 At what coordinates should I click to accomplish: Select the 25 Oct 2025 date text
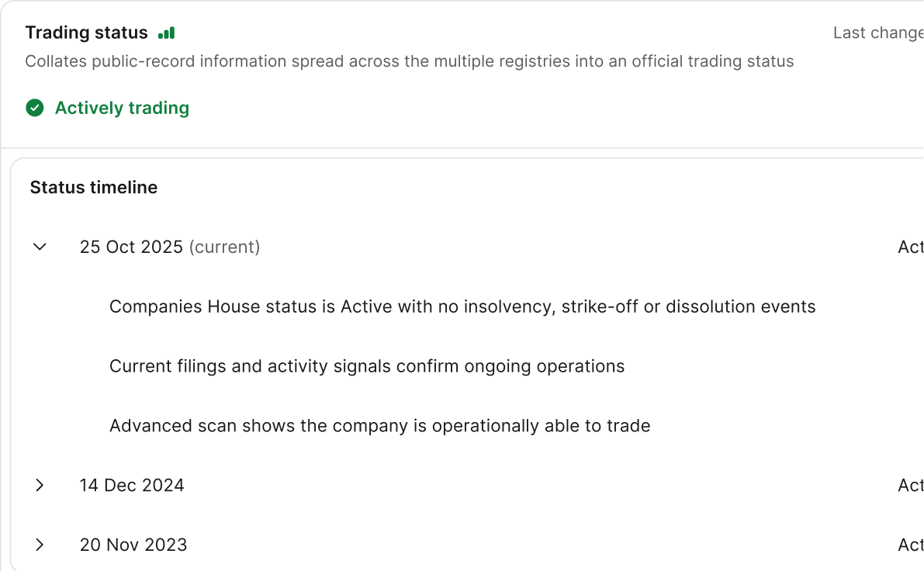point(131,247)
